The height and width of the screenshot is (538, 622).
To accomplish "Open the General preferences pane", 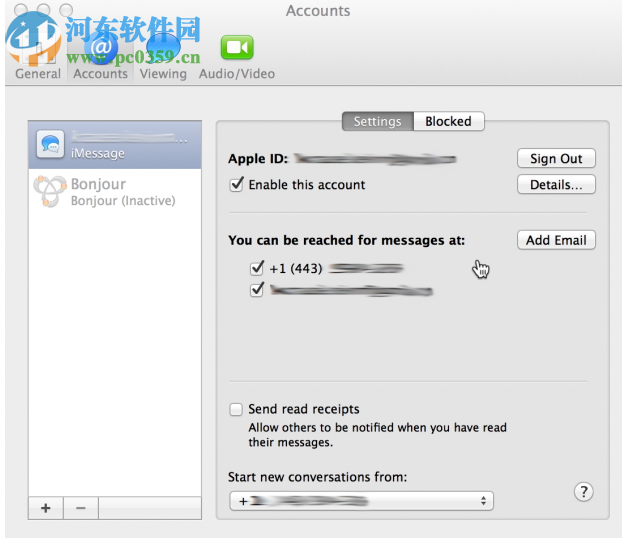I will (x=38, y=56).
